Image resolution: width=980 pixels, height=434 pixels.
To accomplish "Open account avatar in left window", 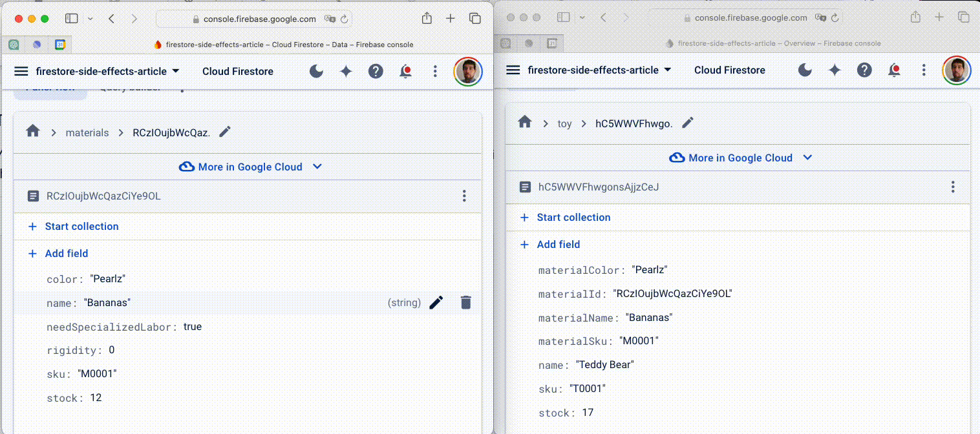I will coord(468,71).
